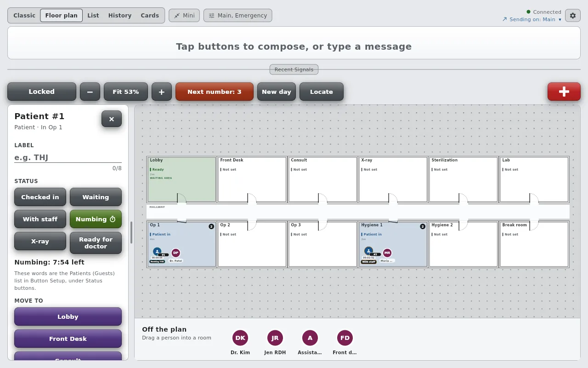Set status to Checked in
The width and height of the screenshot is (588, 368).
pyautogui.click(x=40, y=197)
